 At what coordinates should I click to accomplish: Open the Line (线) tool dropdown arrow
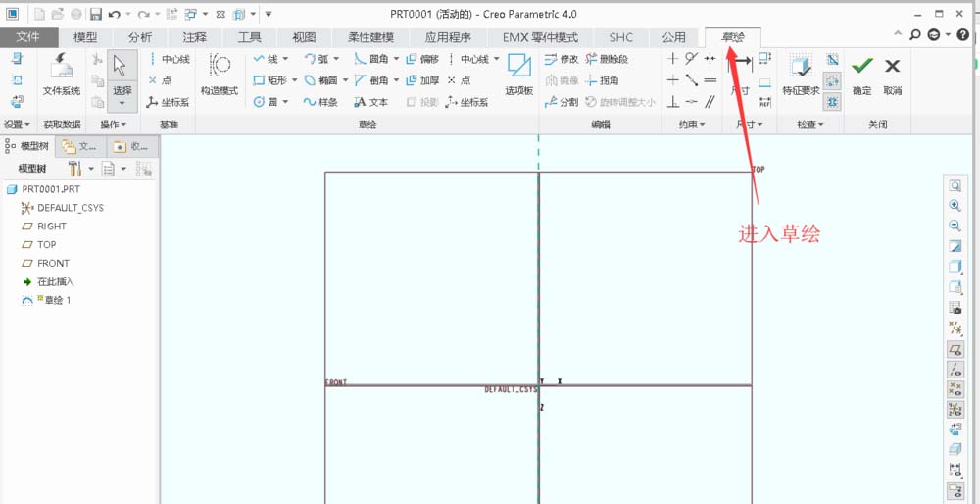285,59
